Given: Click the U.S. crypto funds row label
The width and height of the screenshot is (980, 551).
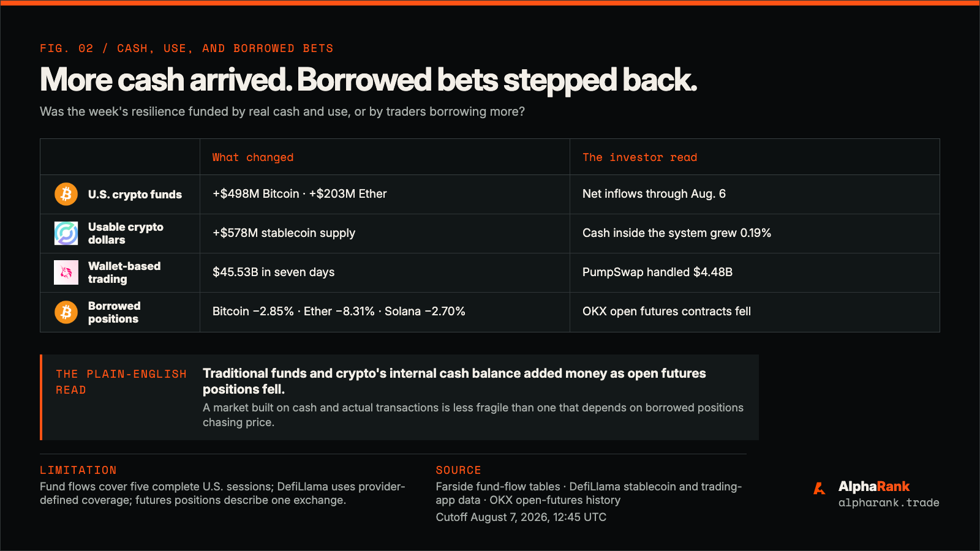Looking at the screenshot, I should (135, 194).
